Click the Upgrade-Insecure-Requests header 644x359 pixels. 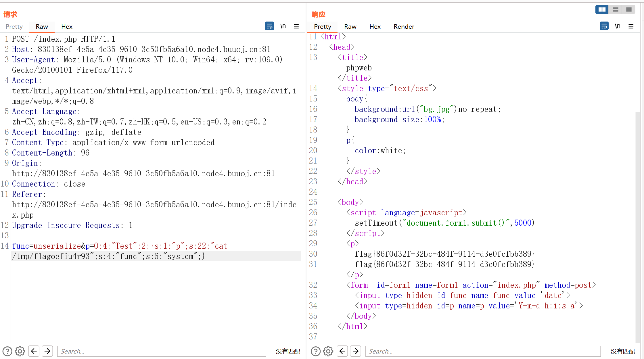72,225
